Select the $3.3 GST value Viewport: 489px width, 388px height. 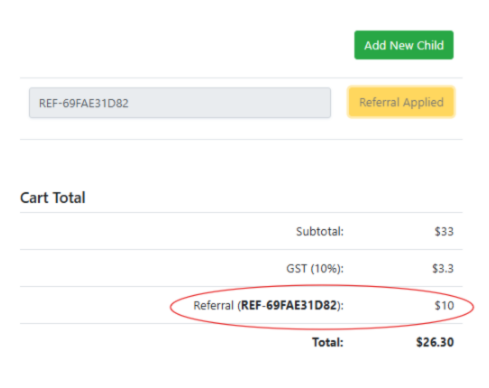click(443, 268)
